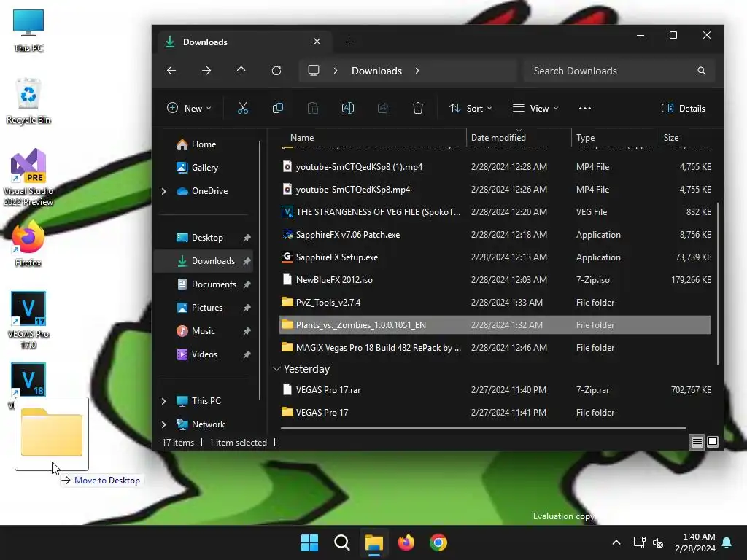Viewport: 747px width, 560px height.
Task: Select SapphireFX Setup.exe file
Action: 495,257
